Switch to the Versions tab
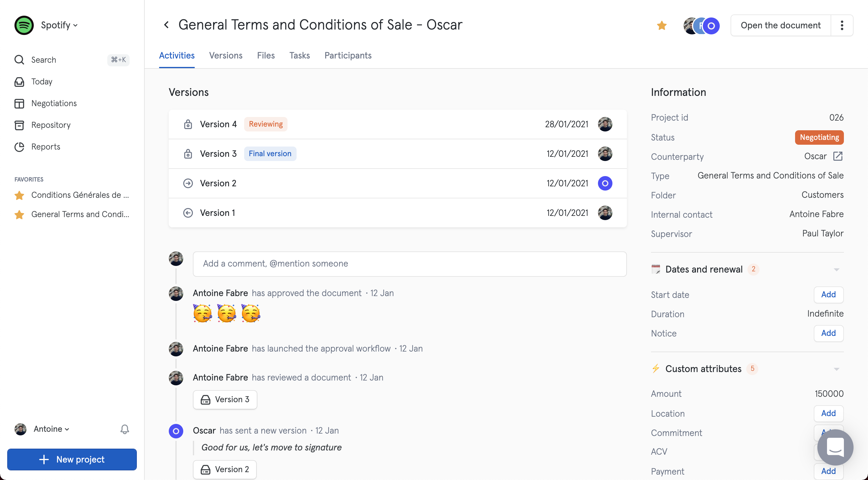Image resolution: width=868 pixels, height=480 pixels. (225, 55)
